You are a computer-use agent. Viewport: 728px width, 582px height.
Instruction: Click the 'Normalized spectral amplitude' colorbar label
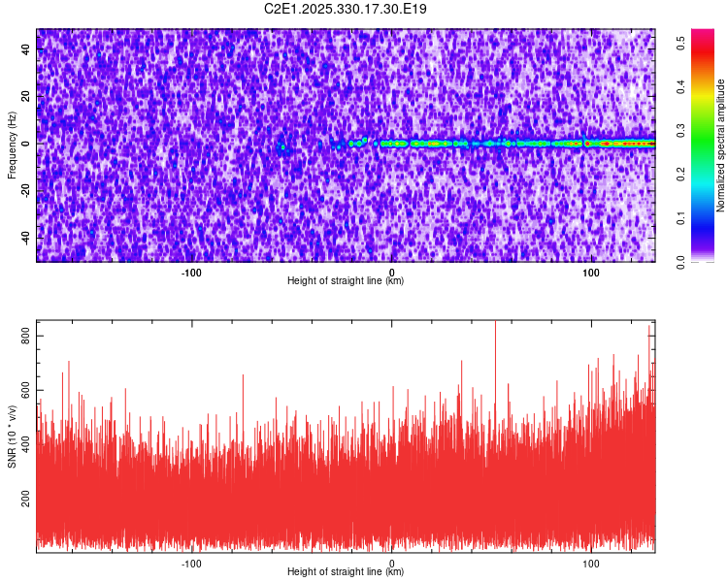(x=721, y=145)
